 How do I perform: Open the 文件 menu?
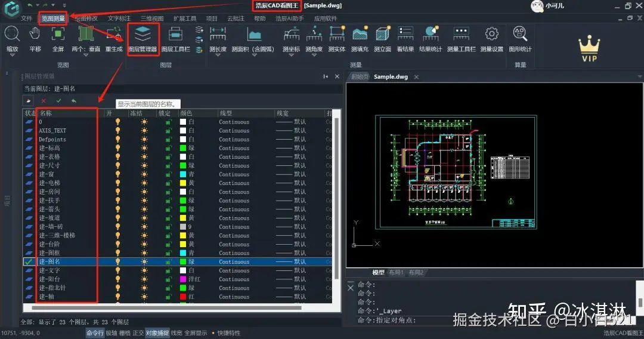pyautogui.click(x=26, y=19)
